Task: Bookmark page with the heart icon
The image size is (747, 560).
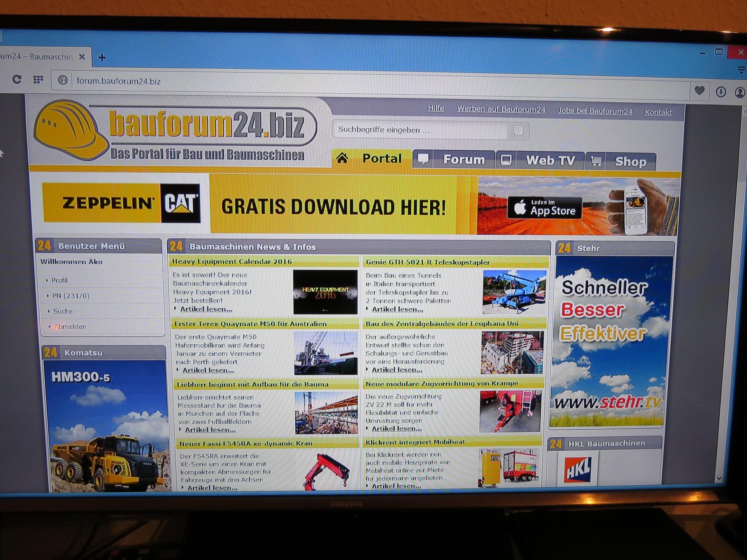Action: (700, 91)
